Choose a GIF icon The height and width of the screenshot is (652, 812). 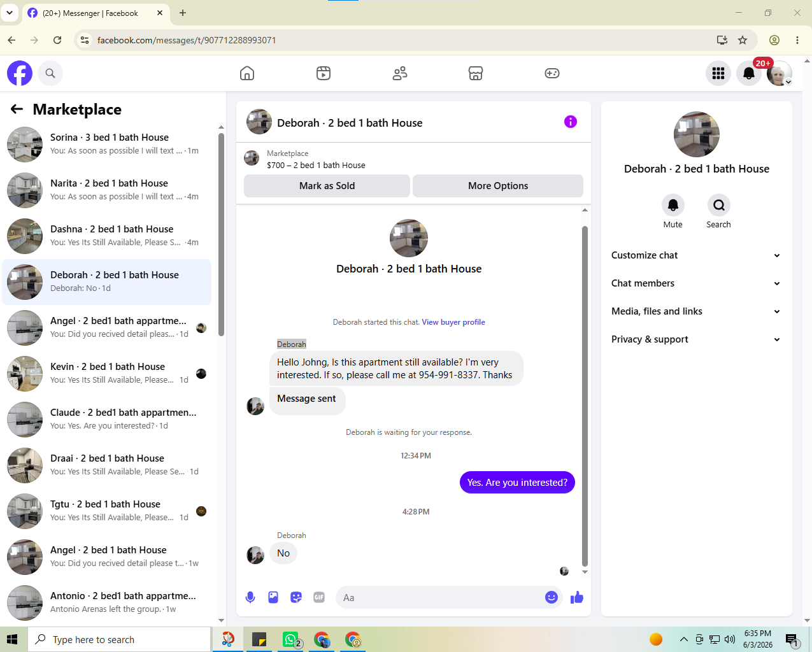(x=319, y=597)
